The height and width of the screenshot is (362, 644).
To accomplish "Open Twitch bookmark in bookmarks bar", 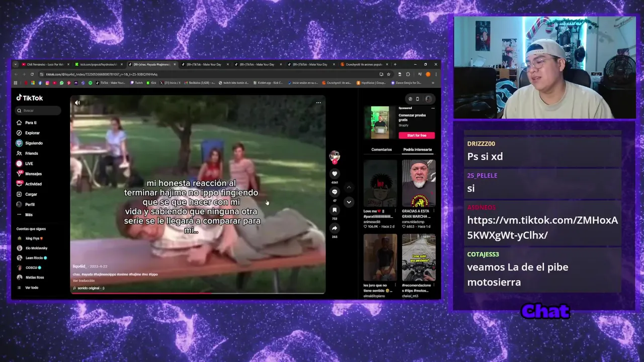I will pos(137,83).
